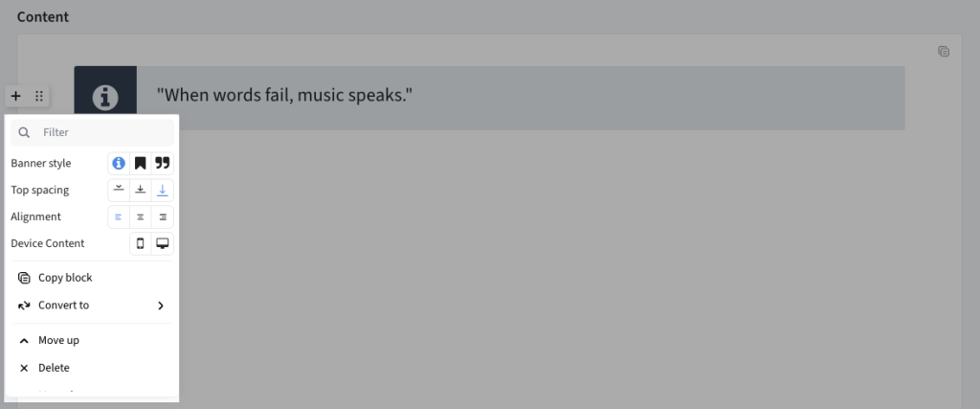Screen dimensions: 980x409
Task: Delete the banner block
Action: 92,368
